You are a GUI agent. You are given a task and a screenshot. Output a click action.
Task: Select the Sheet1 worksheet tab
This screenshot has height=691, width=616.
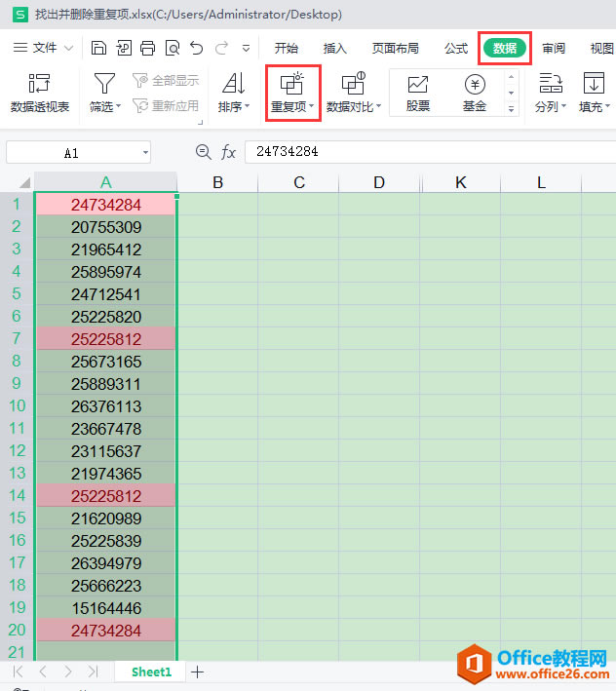tap(151, 672)
